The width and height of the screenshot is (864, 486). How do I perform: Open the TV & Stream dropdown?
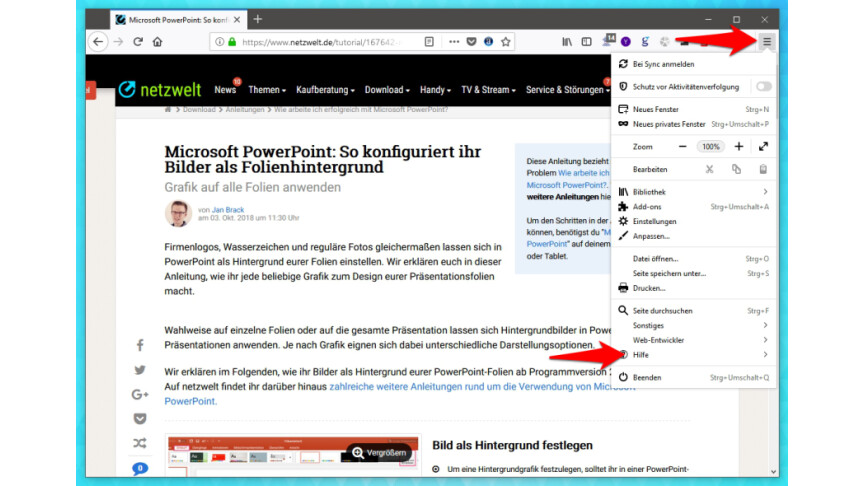[x=488, y=90]
